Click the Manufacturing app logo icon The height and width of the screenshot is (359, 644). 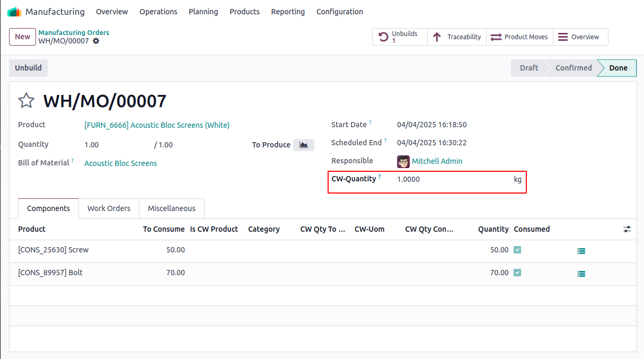pos(14,12)
